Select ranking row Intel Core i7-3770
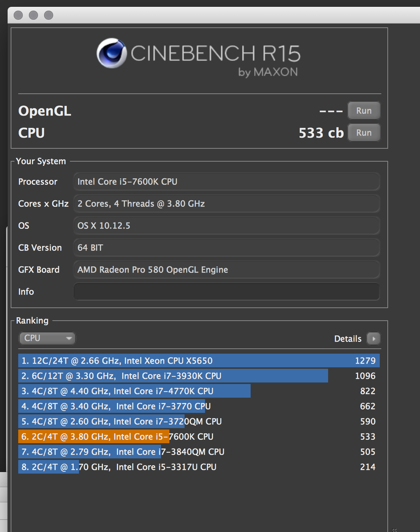The height and width of the screenshot is (532, 420). (199, 406)
